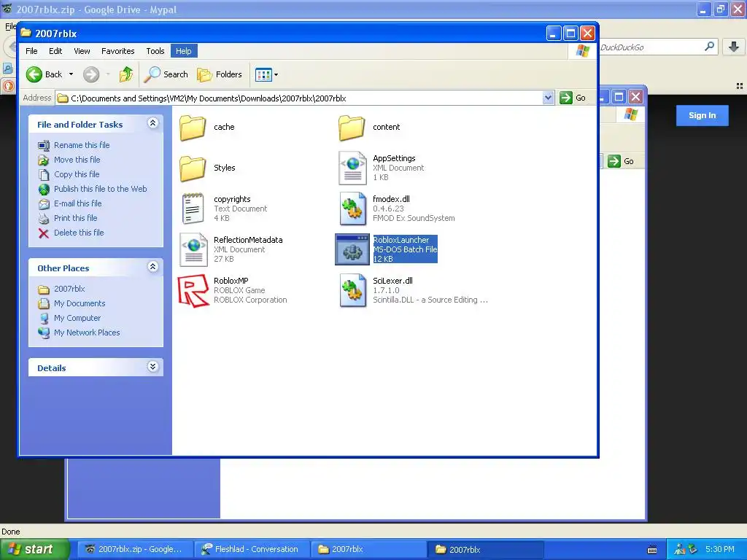Open the Edit menu

tap(55, 51)
